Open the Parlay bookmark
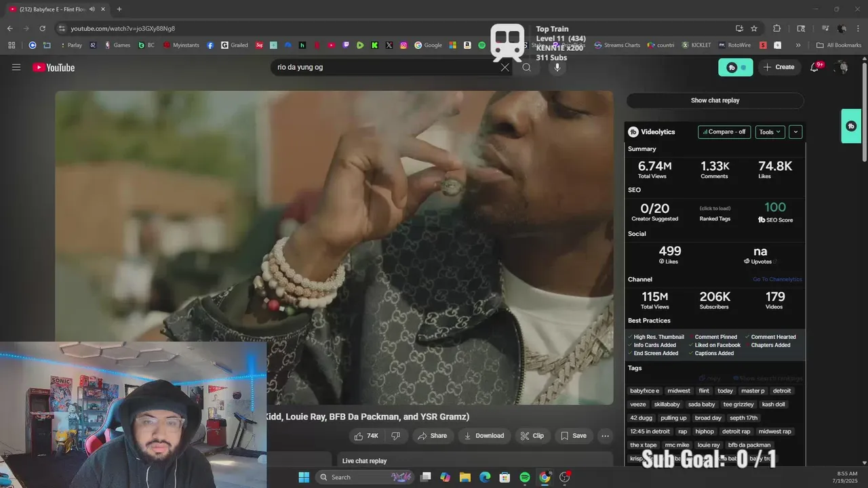The image size is (868, 488). (71, 45)
